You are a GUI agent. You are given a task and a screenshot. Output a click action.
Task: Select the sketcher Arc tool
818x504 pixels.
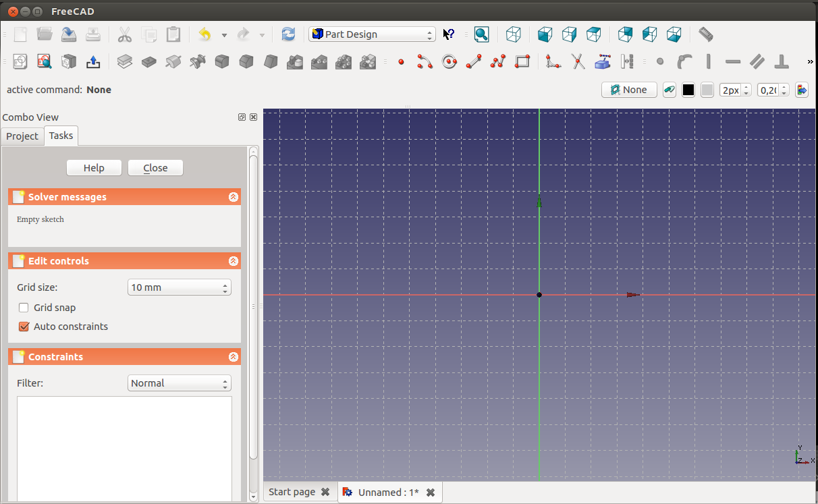425,62
